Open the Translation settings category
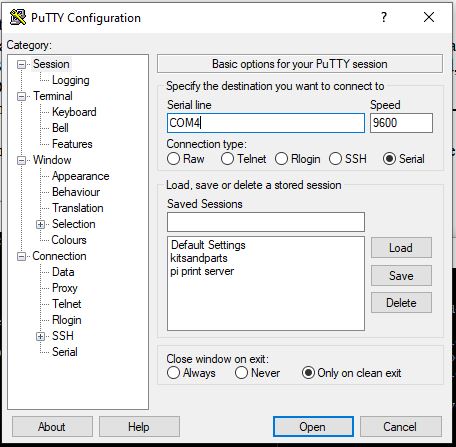Screen dimensions: 456x447 (x=78, y=208)
